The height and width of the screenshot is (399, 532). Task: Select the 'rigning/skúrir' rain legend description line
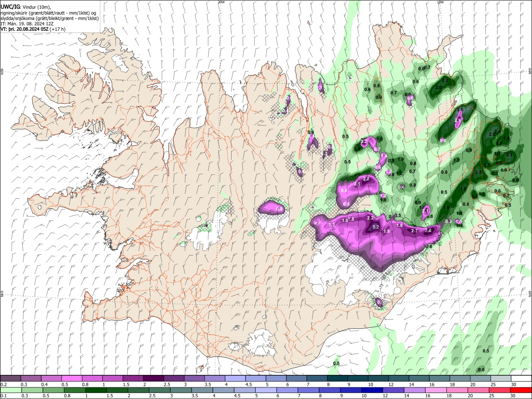point(48,12)
